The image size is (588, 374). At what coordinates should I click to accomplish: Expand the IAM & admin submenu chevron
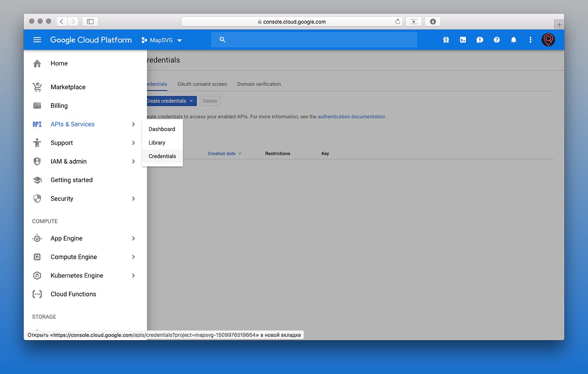click(x=133, y=161)
